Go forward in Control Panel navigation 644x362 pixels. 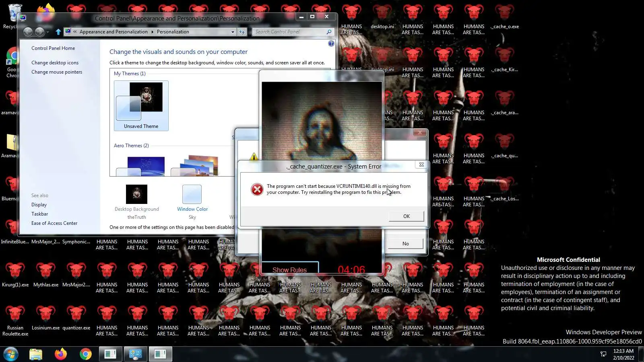39,32
